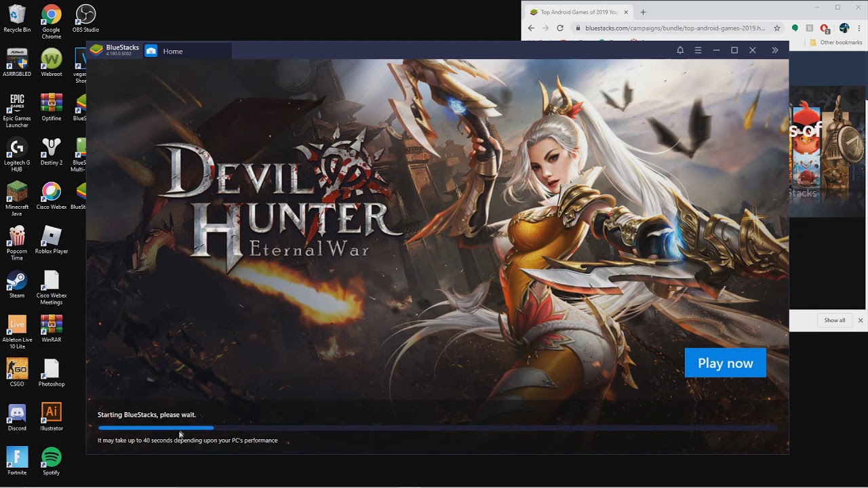Go forward in Chrome
The image size is (868, 488).
545,28
